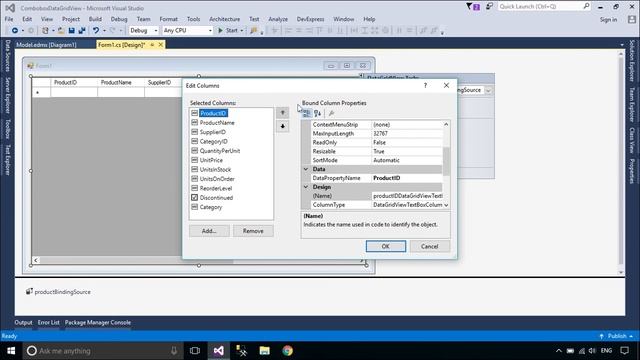Open the Build menu
The image size is (640, 360).
click(x=95, y=19)
